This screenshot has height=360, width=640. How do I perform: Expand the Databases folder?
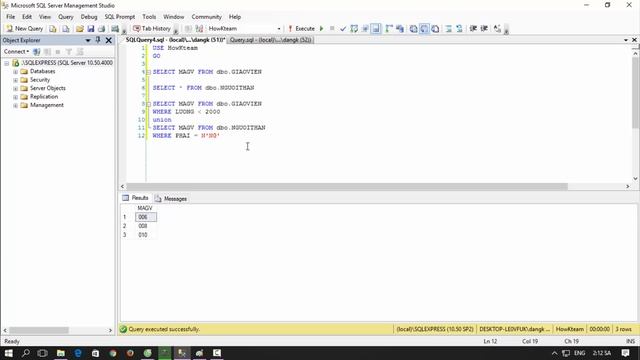click(16, 71)
